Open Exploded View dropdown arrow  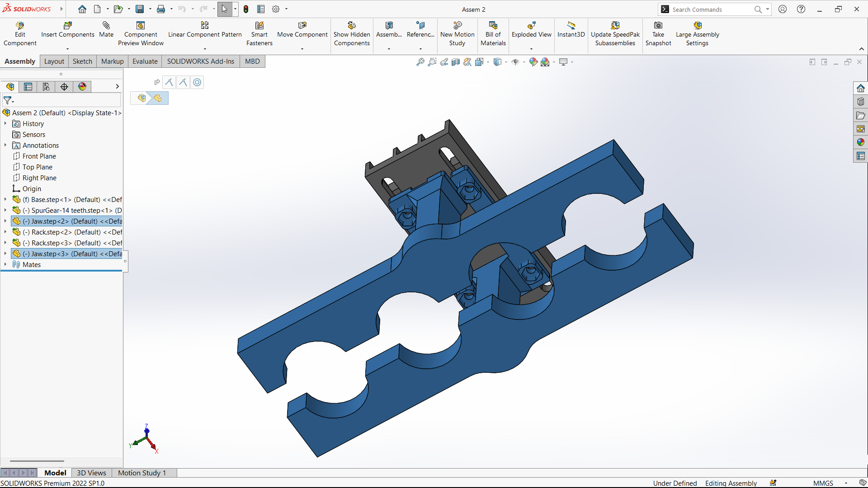tap(531, 49)
